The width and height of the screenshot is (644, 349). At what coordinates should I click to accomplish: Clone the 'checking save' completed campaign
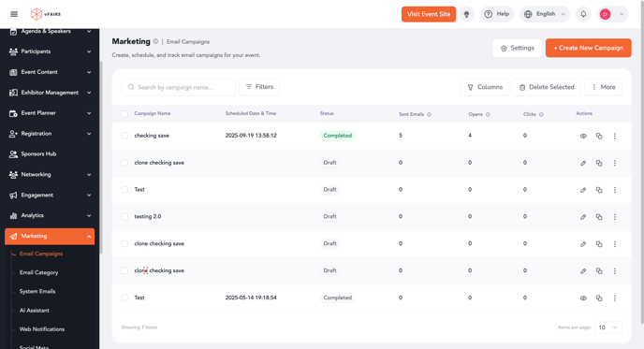599,136
